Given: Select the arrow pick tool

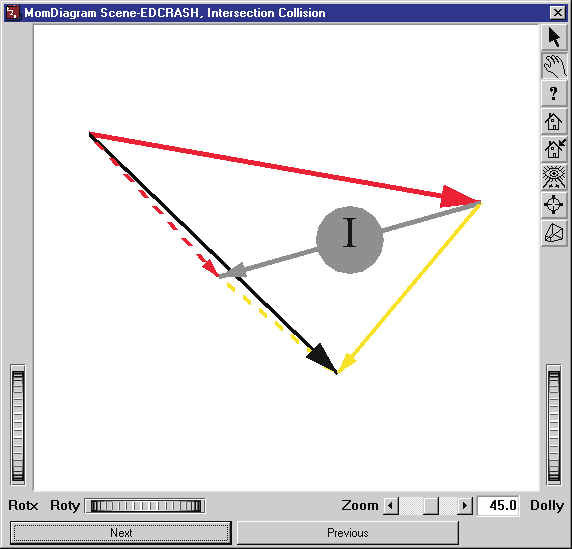Looking at the screenshot, I should tap(554, 37).
